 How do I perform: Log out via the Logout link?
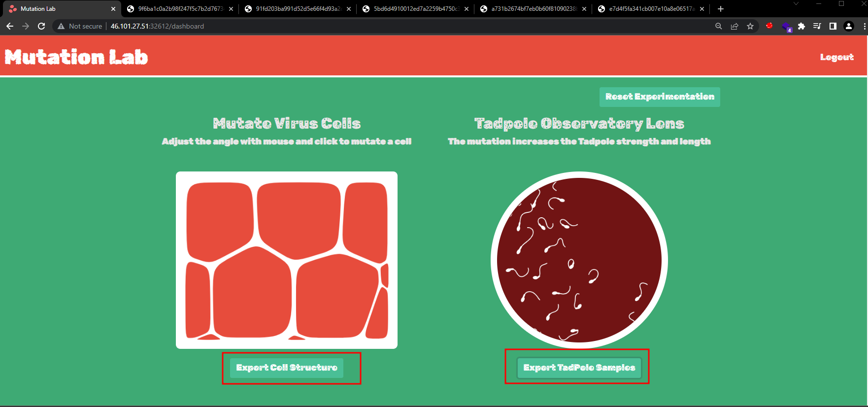[836, 57]
